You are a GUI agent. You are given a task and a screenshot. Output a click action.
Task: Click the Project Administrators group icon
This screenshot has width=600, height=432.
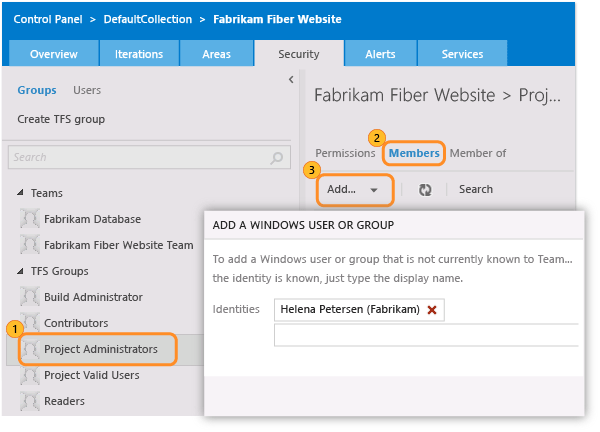tap(30, 349)
